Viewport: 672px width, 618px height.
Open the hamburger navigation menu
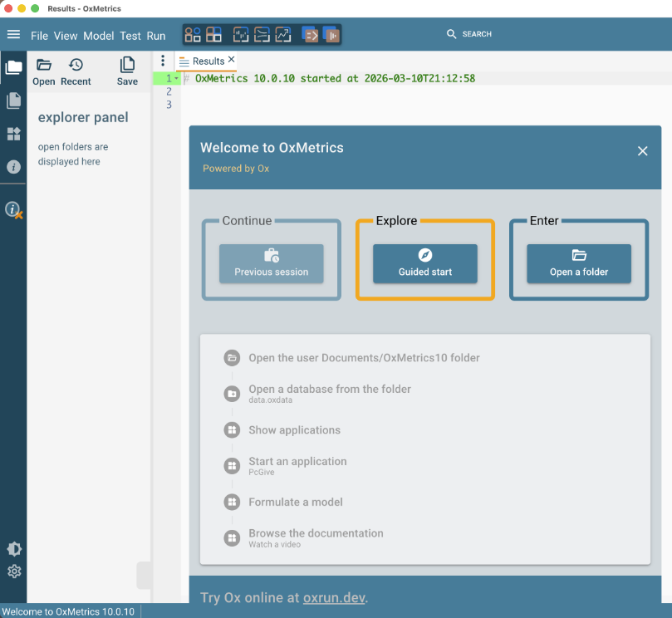[x=13, y=35]
